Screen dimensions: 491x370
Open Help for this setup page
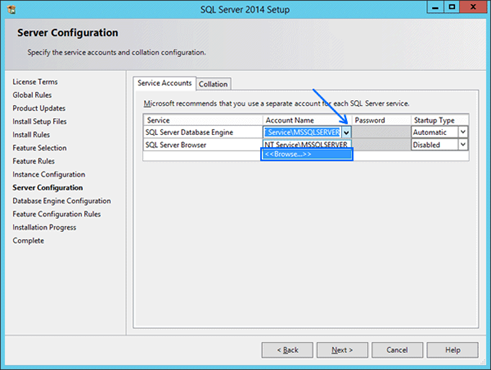453,350
